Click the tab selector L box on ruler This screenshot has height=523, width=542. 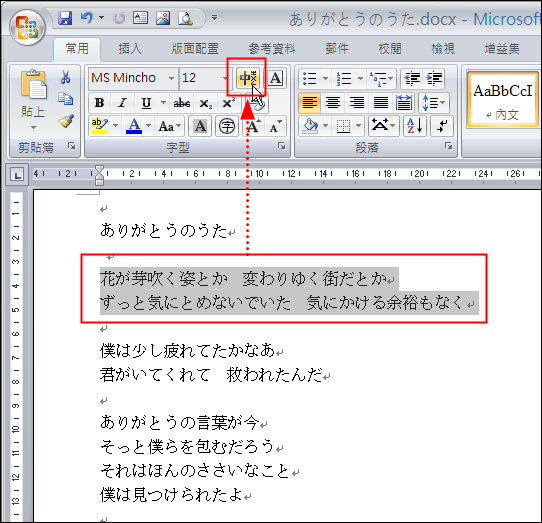pyautogui.click(x=17, y=175)
